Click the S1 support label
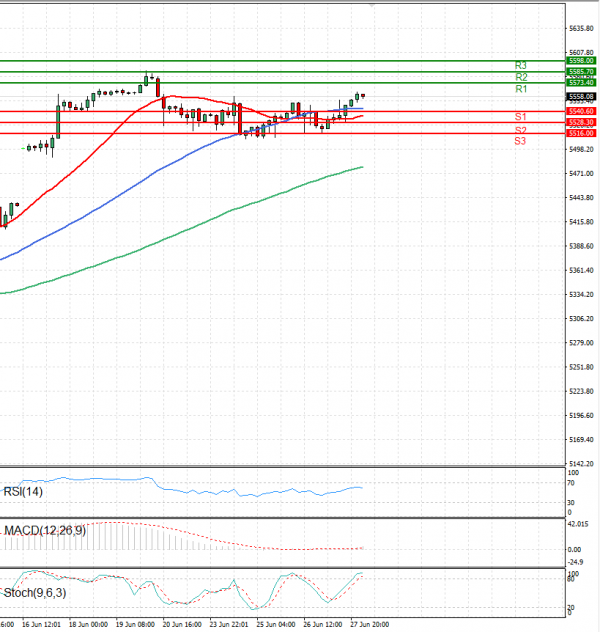The image size is (600, 632). pos(520,117)
